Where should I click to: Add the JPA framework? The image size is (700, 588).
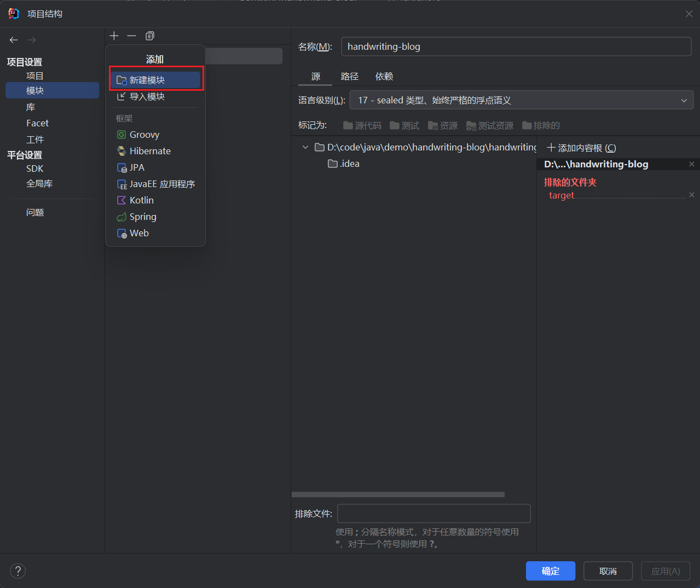pyautogui.click(x=155, y=167)
